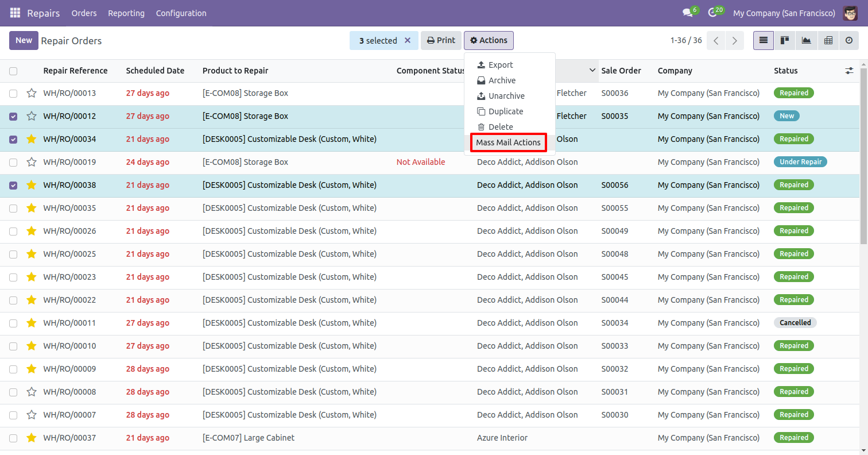
Task: Open the Configuration menu
Action: (181, 13)
